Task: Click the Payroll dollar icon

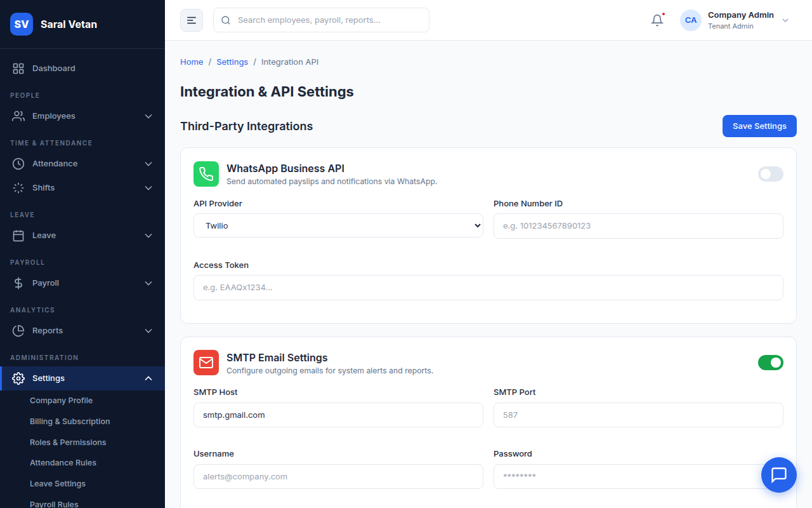Action: (18, 283)
